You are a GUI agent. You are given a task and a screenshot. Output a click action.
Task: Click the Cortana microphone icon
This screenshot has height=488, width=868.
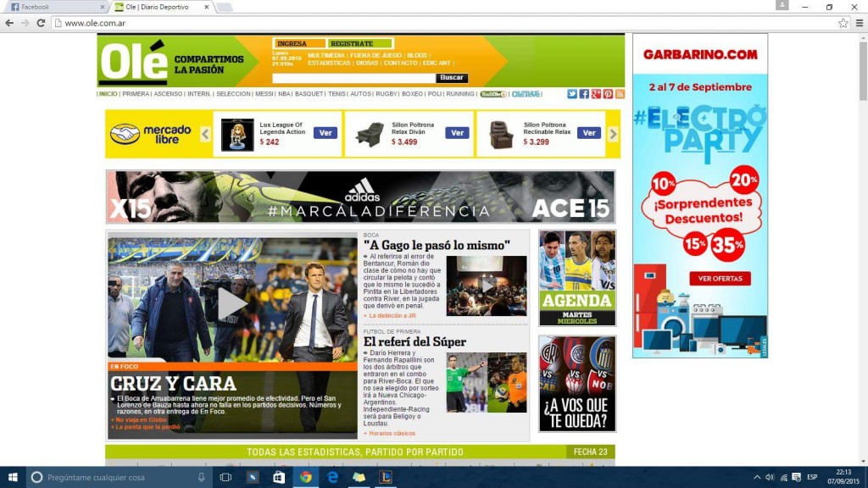(201, 477)
